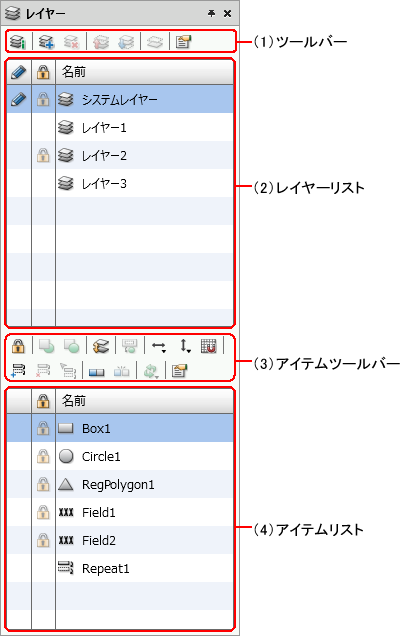Open item properties icon in item toolbar
The image size is (400, 636).
point(179,370)
